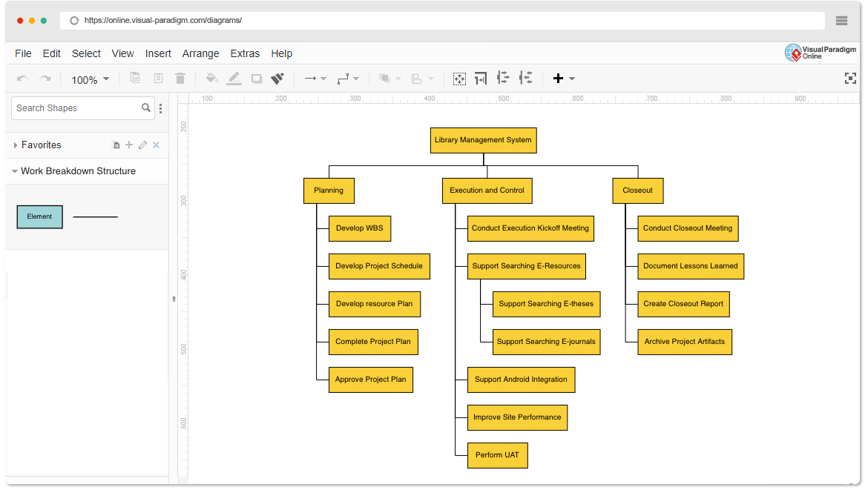The width and height of the screenshot is (868, 493).
Task: Close the Favorites palette with X
Action: tap(156, 145)
